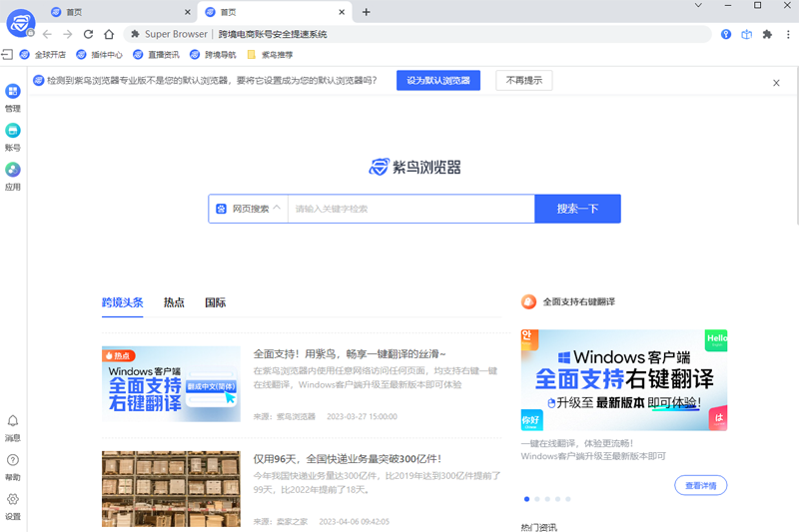Click the 设为默认浏览器 button
Image resolution: width=799 pixels, height=532 pixels.
point(437,81)
